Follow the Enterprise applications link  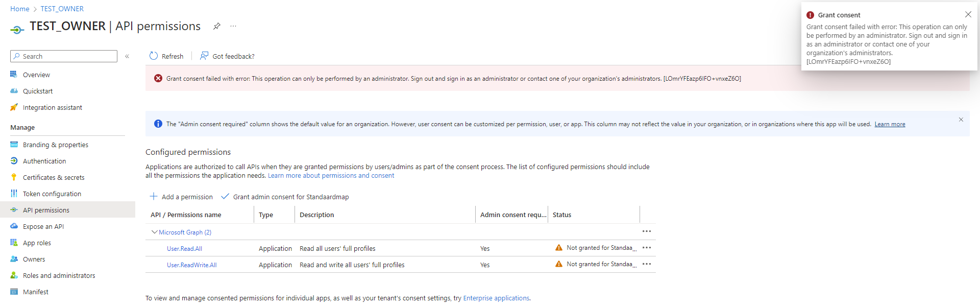(496, 298)
